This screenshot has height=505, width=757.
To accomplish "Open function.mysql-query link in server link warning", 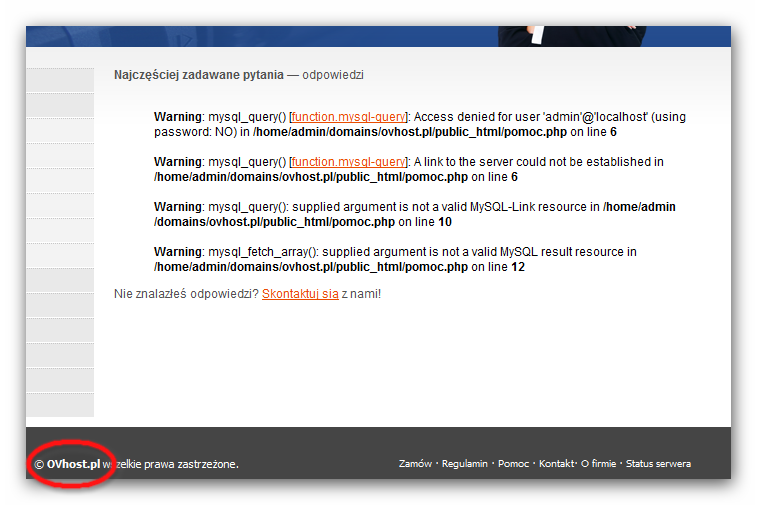I will click(348, 162).
